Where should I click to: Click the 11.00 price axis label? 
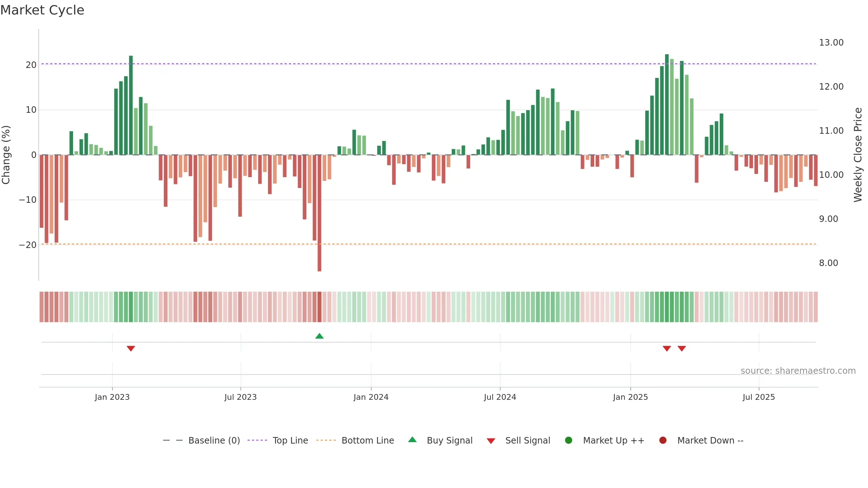click(831, 131)
